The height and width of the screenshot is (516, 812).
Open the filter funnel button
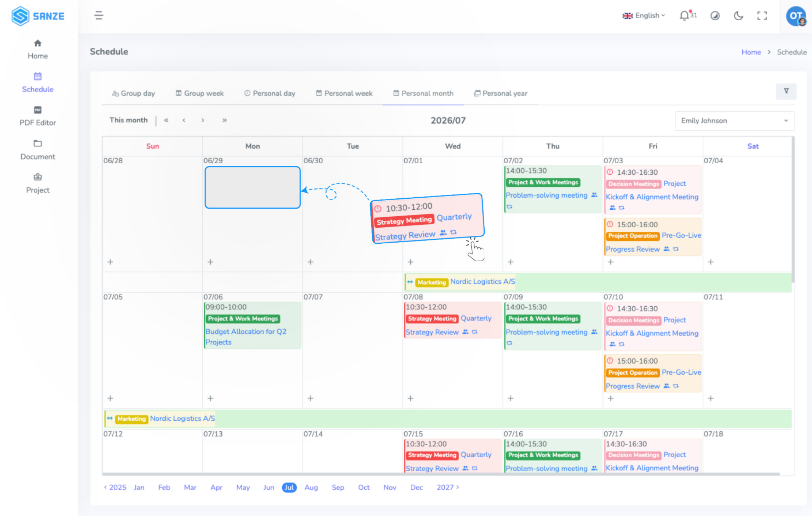[x=786, y=91]
